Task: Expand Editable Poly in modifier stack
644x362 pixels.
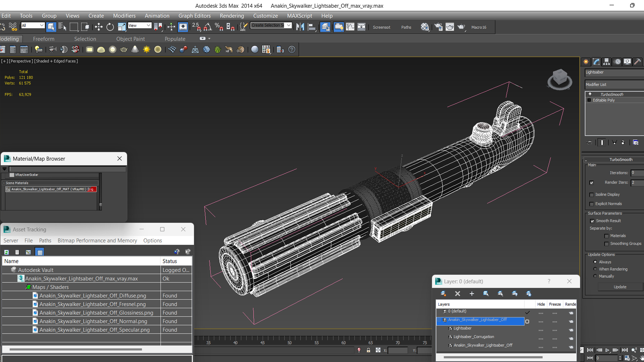Action: click(x=589, y=100)
